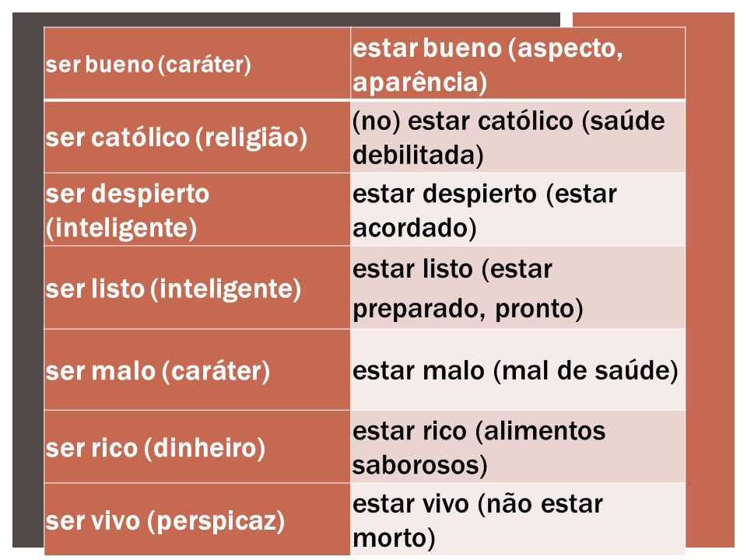Select 'estar listo (estar preparado, pronto)' cell
Screen dimensions: 747x560
(518, 288)
